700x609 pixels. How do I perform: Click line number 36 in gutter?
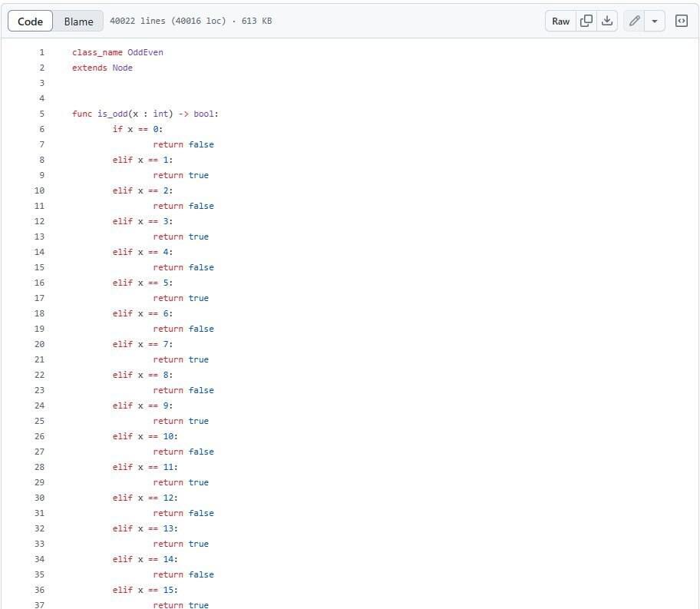(x=39, y=590)
